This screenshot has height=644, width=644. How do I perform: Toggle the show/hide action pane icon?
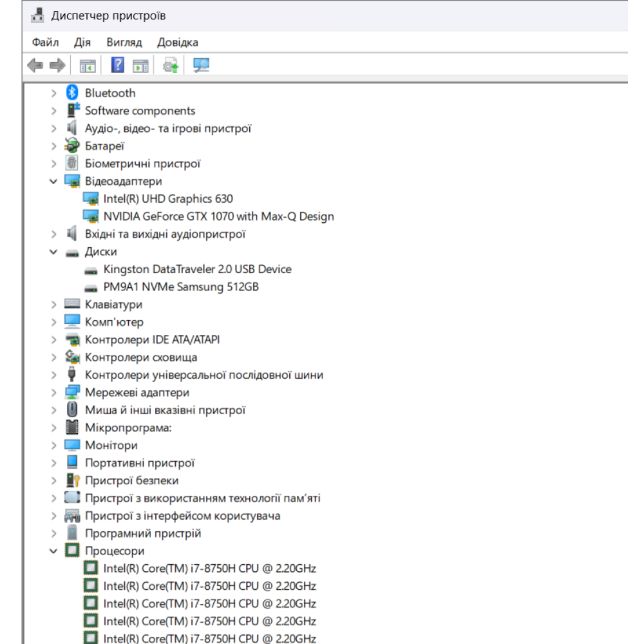pyautogui.click(x=140, y=65)
